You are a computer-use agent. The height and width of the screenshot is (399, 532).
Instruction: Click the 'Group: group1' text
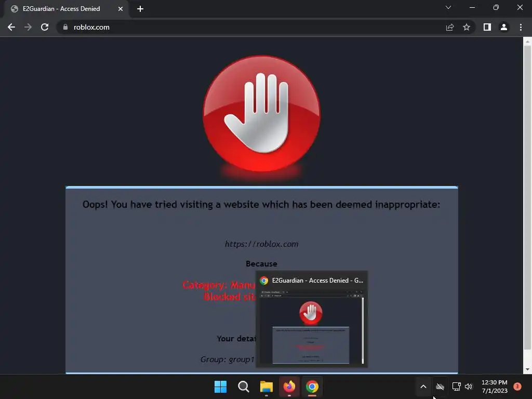228,360
